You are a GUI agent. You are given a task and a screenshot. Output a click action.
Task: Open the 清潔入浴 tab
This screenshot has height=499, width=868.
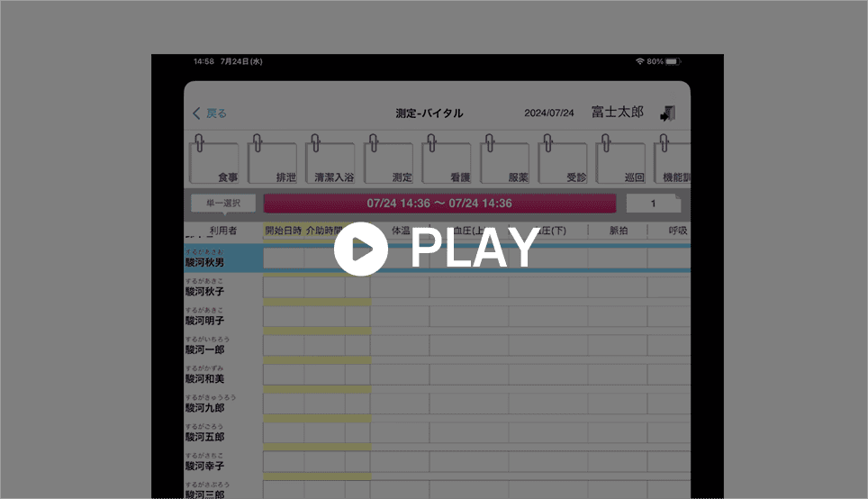pyautogui.click(x=330, y=160)
